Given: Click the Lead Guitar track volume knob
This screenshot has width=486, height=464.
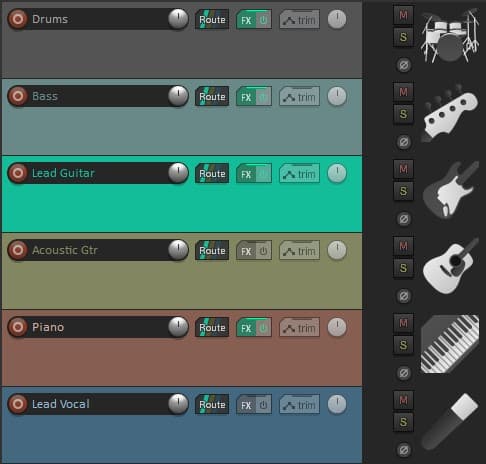Looking at the screenshot, I should (178, 173).
